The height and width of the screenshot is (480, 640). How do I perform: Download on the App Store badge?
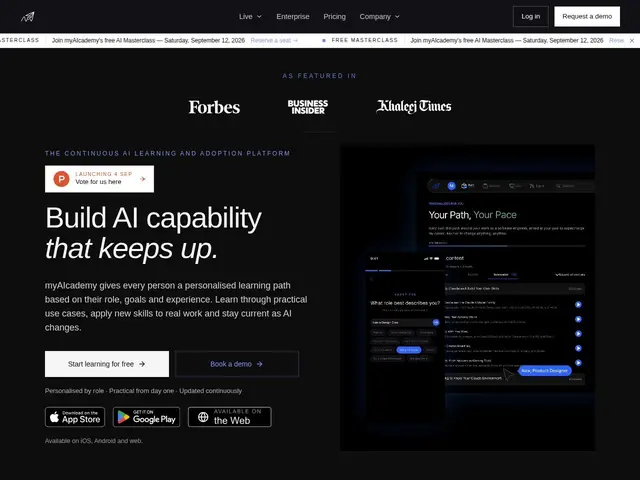tap(75, 417)
